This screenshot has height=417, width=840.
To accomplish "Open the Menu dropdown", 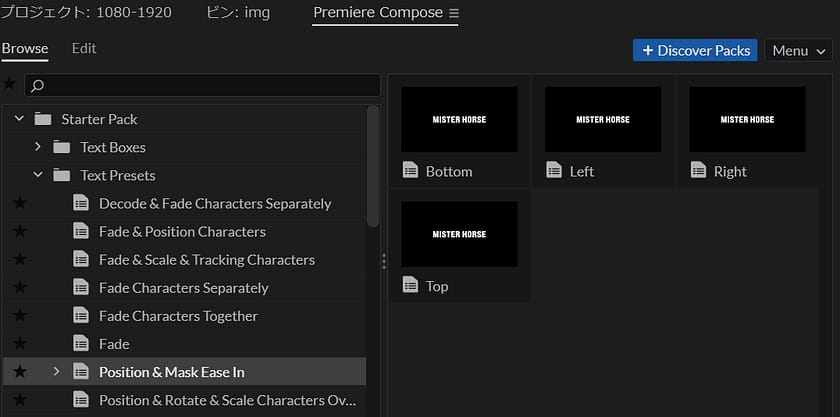I will tap(798, 50).
